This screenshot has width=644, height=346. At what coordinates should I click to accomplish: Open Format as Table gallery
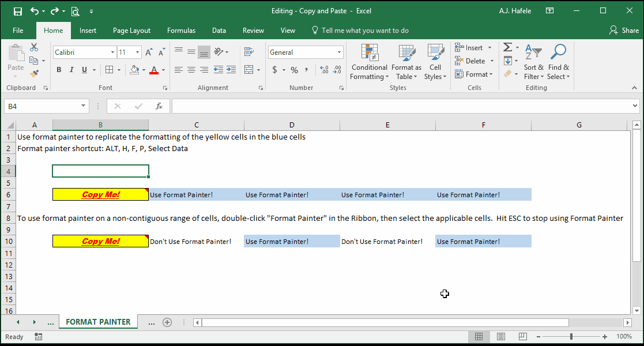click(406, 62)
